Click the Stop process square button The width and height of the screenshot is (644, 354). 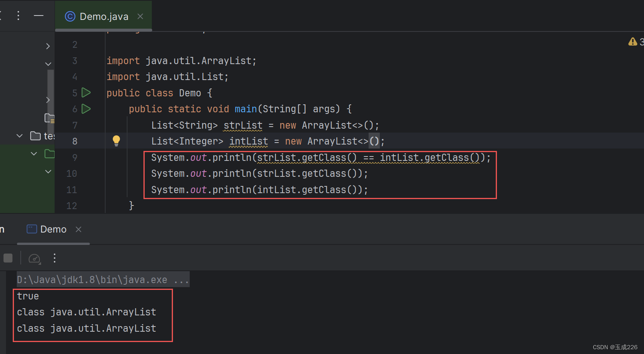pyautogui.click(x=8, y=258)
